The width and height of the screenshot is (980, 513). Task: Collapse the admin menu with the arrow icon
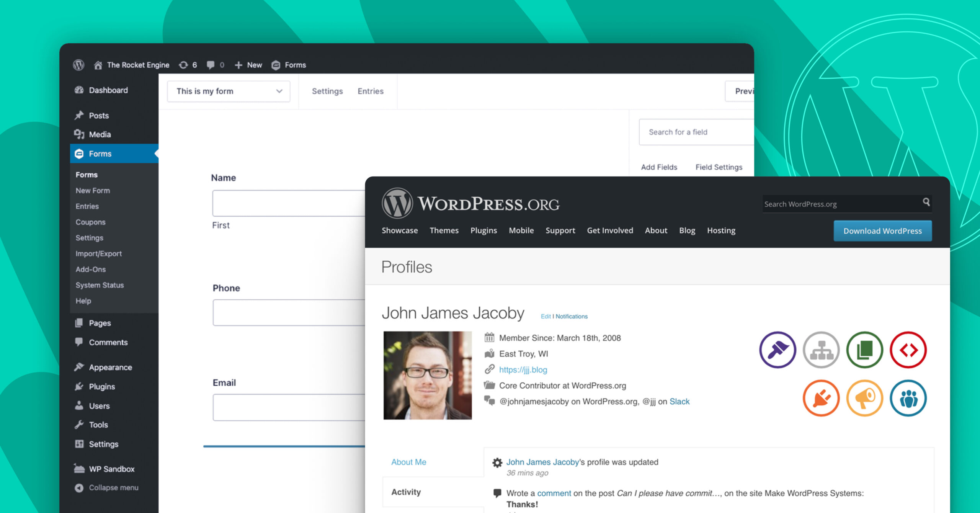click(79, 488)
